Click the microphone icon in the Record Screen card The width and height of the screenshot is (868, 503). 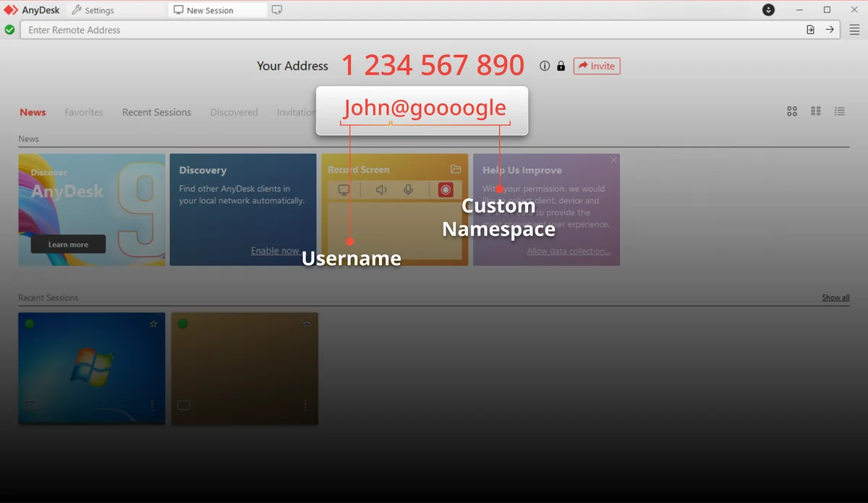point(409,189)
